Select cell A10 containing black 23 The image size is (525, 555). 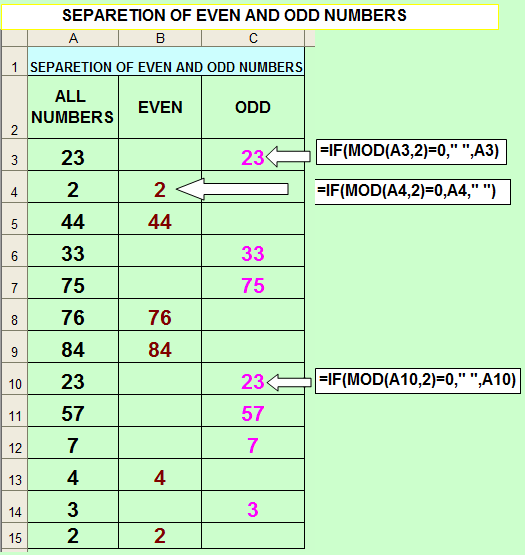click(73, 379)
